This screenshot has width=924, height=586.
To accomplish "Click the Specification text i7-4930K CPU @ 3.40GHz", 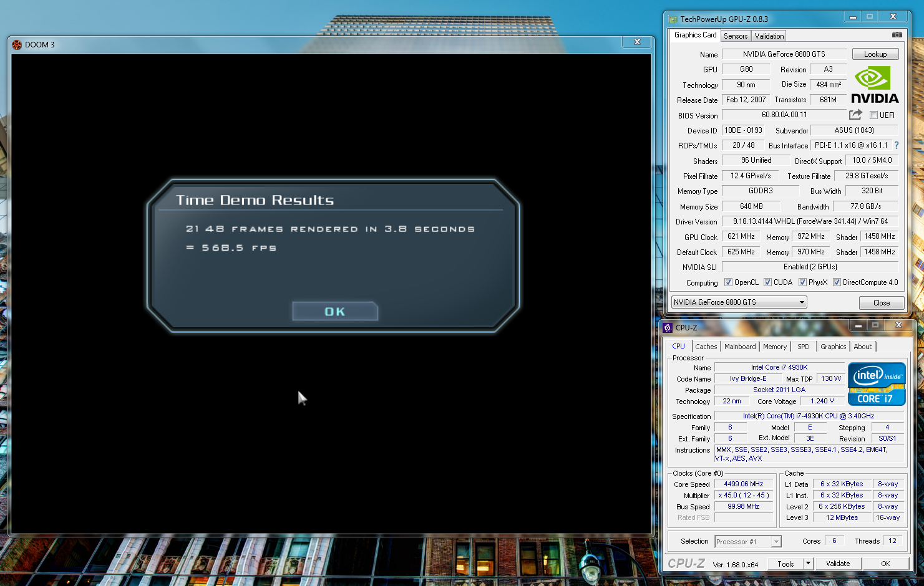I will click(x=809, y=416).
